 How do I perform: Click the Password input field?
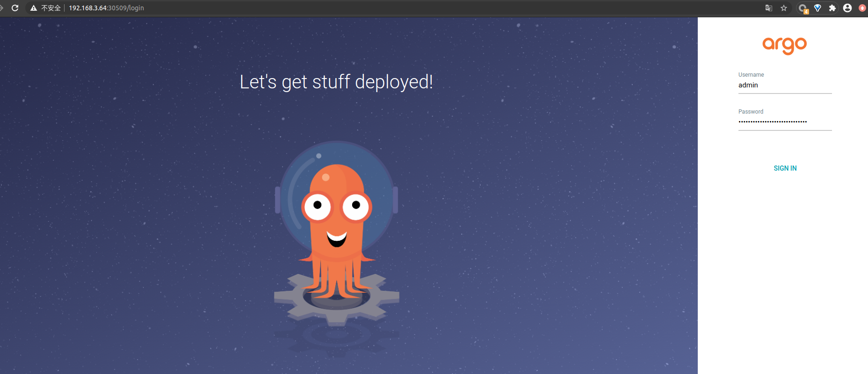pyautogui.click(x=785, y=122)
